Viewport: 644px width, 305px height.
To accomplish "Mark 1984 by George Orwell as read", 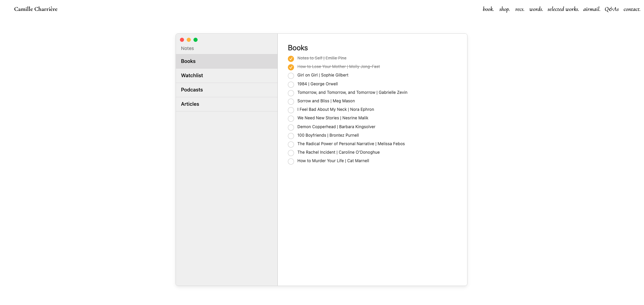I will 291,84.
